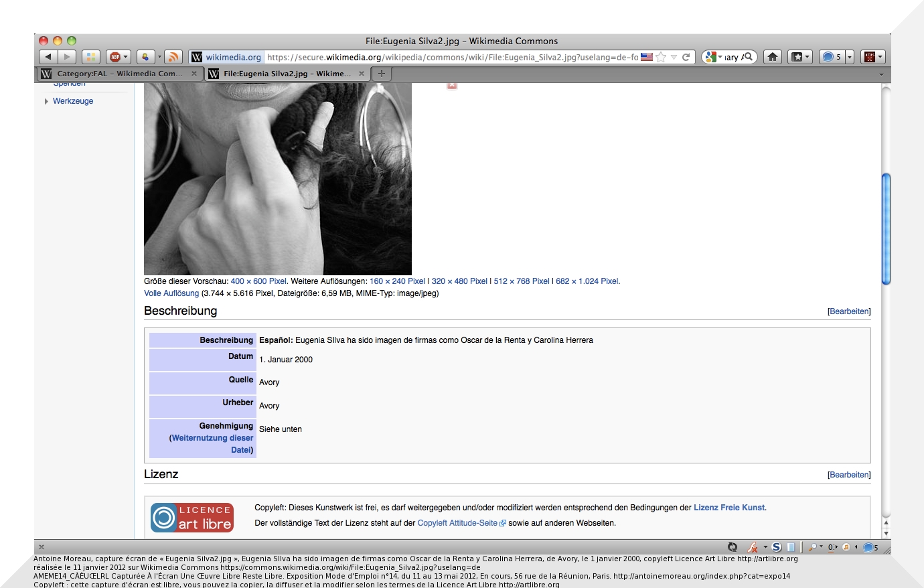This screenshot has width=924, height=588.
Task: Go to home page via house icon
Action: click(x=773, y=57)
